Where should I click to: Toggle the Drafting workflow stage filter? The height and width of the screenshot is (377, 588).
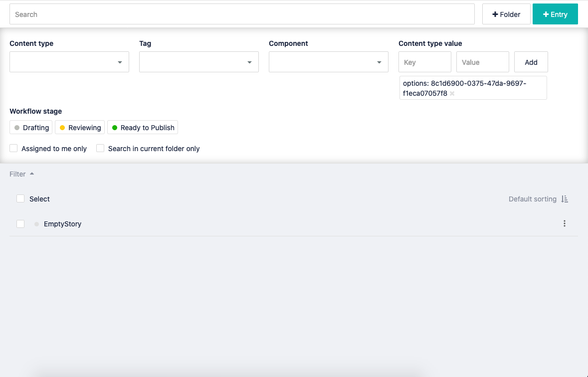pos(30,127)
